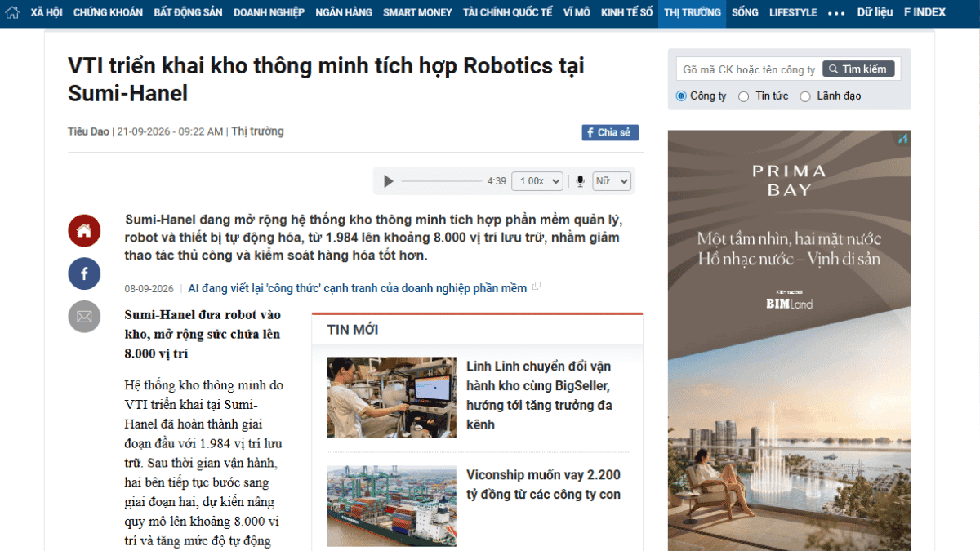The height and width of the screenshot is (551, 980).
Task: Open the KINH TẾ SỐ menu
Action: pyautogui.click(x=626, y=13)
